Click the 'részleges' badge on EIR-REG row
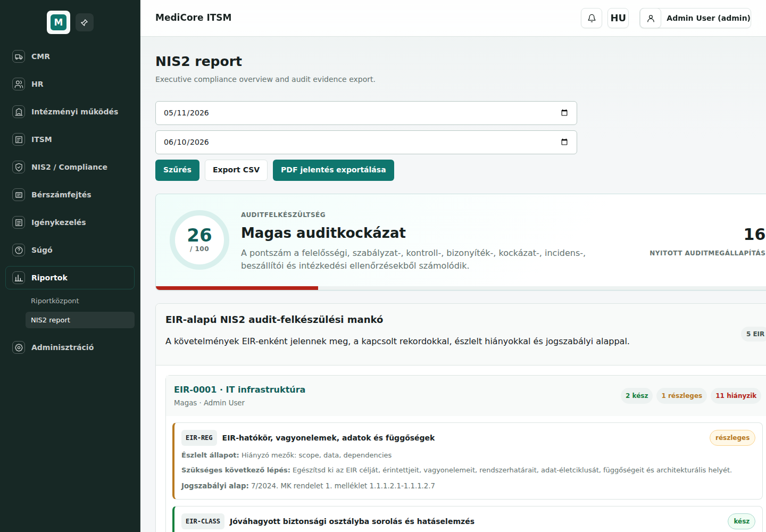 coord(732,438)
